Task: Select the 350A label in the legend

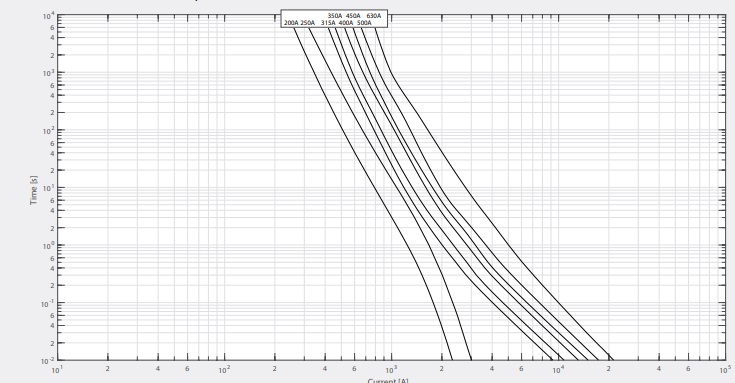Action: click(335, 16)
